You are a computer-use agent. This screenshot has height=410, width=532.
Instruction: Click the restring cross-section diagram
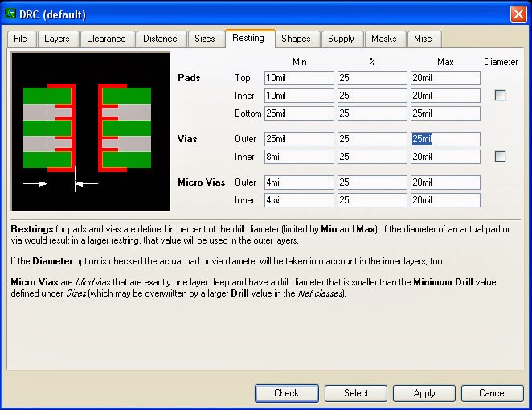click(x=90, y=132)
